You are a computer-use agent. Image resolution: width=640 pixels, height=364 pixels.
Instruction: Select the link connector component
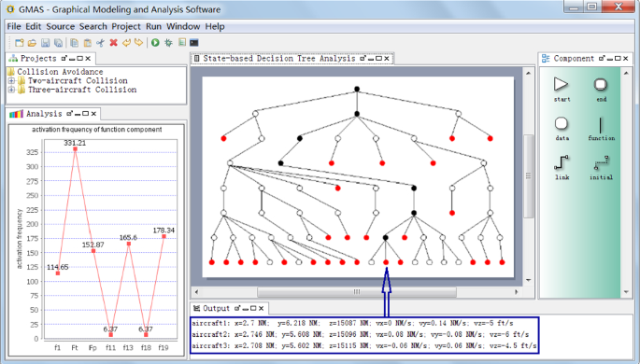pos(562,162)
